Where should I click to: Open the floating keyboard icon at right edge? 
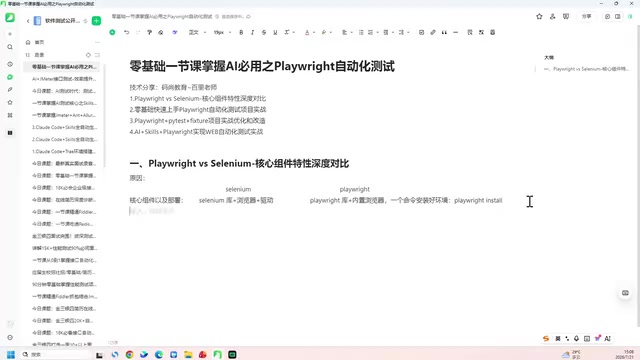[625, 293]
